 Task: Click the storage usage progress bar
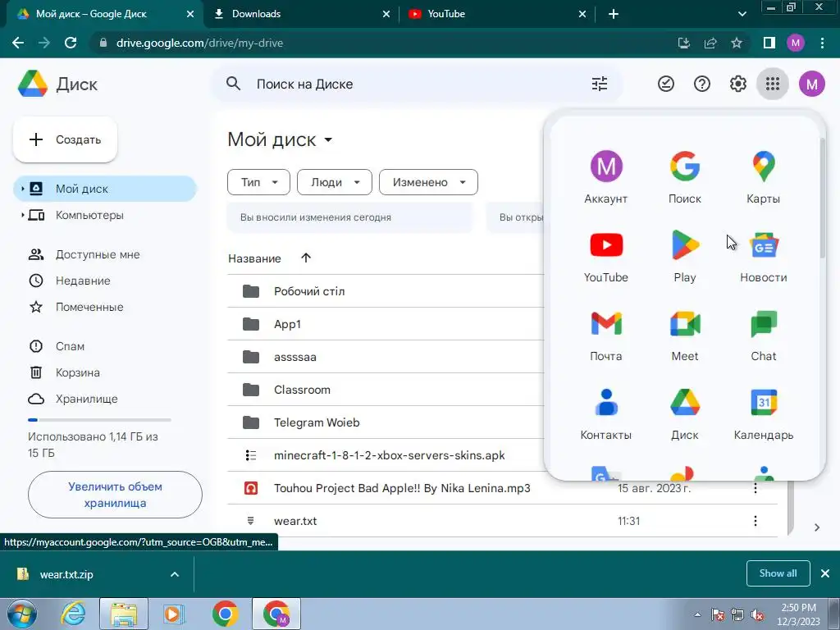99,420
